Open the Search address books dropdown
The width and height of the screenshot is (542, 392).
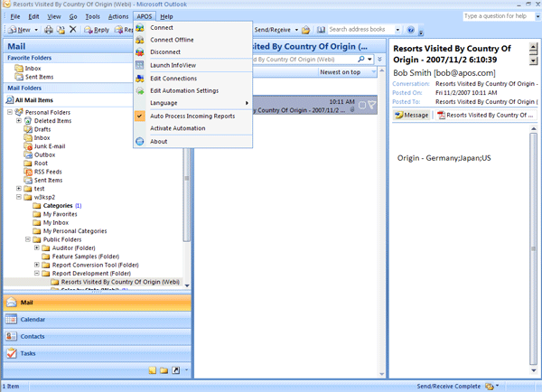click(x=397, y=30)
